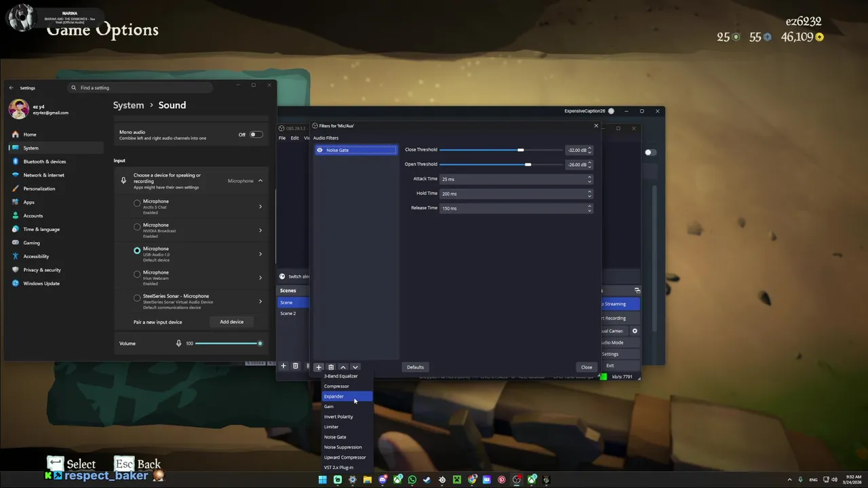Screen dimensions: 868x488
Task: Select the Arctis 5 Chat microphone radio button
Action: pos(137,203)
